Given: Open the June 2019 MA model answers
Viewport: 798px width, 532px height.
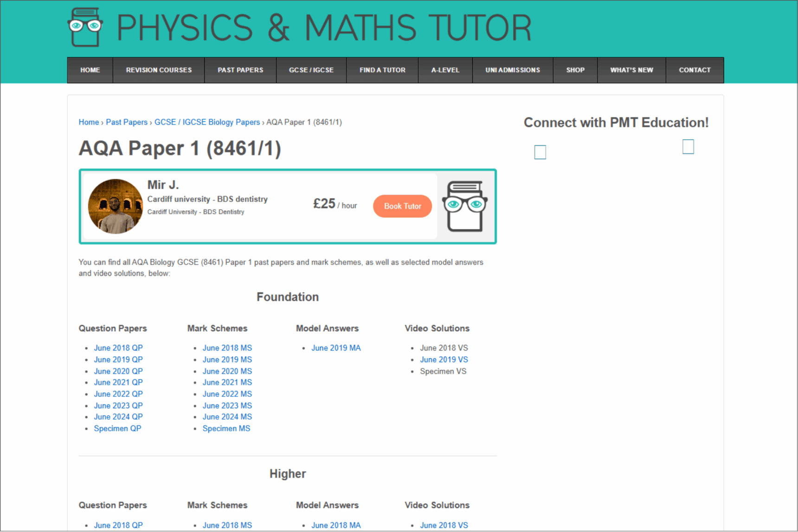Looking at the screenshot, I should coord(336,347).
